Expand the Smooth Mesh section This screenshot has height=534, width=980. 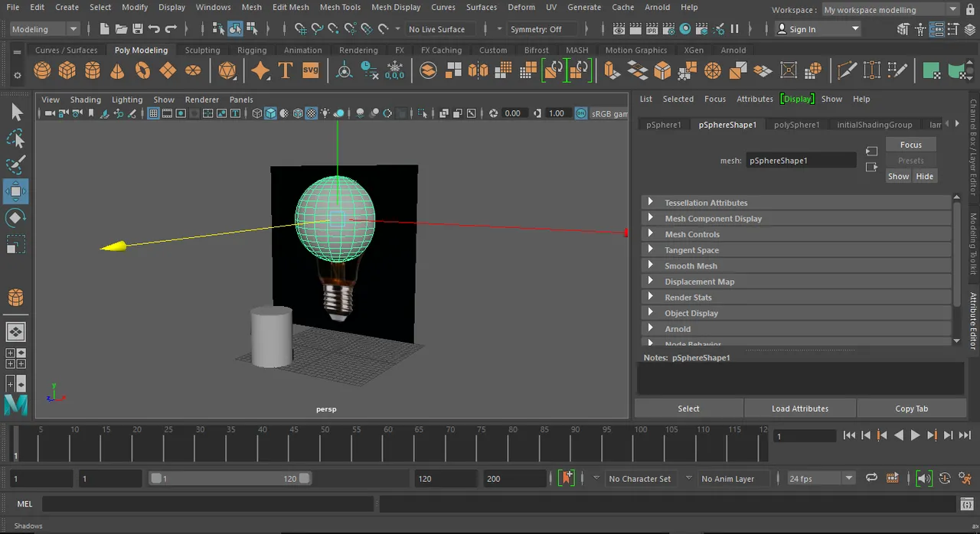pos(796,266)
